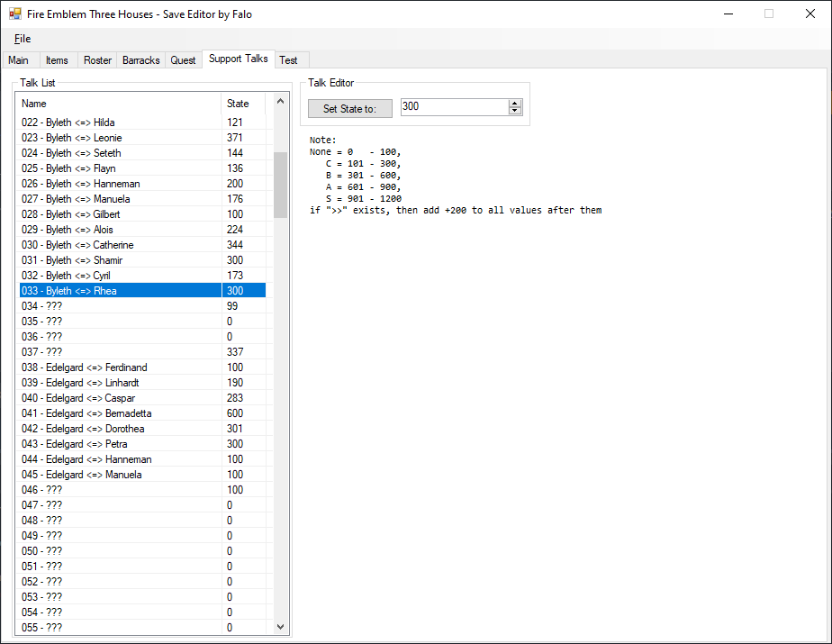Select row 035 - ???

point(143,322)
